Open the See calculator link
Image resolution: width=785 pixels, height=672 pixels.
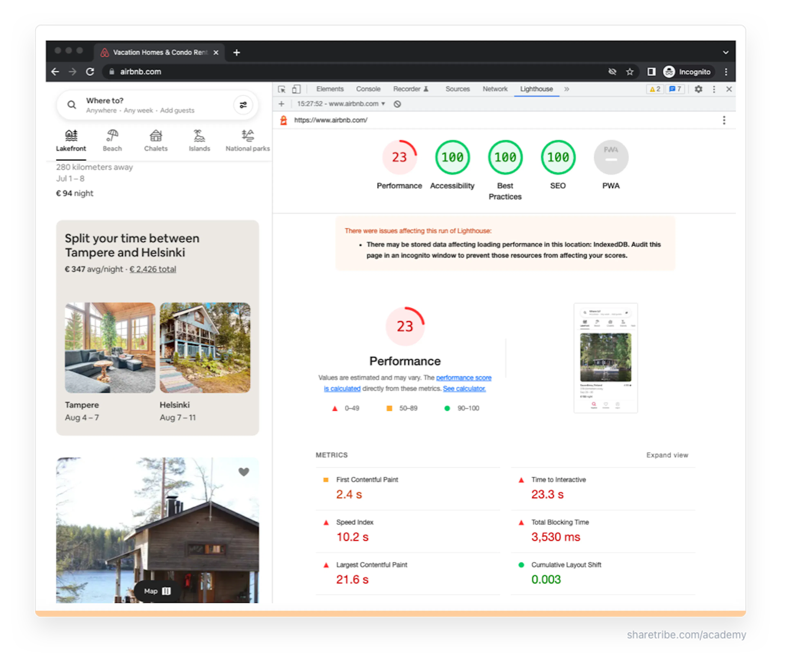pos(464,388)
